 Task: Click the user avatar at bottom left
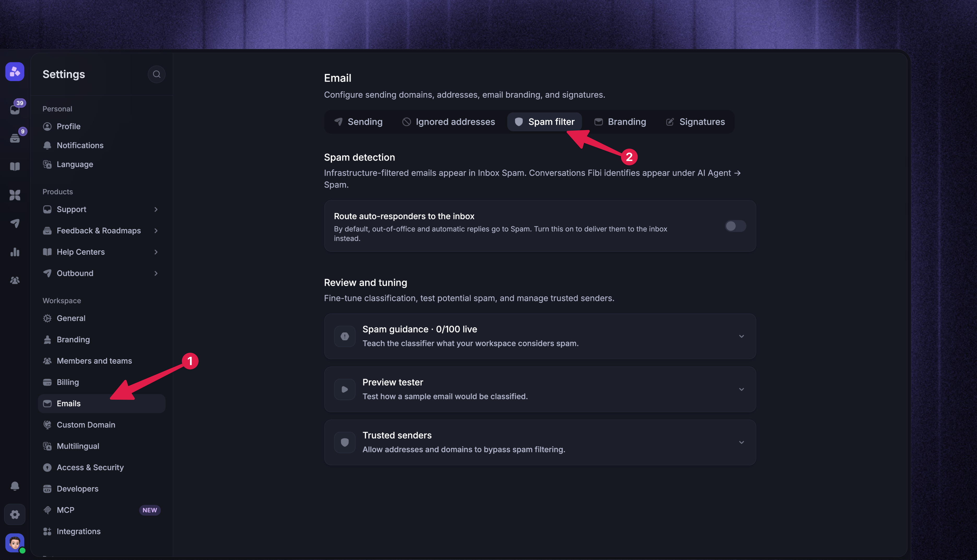click(x=15, y=543)
